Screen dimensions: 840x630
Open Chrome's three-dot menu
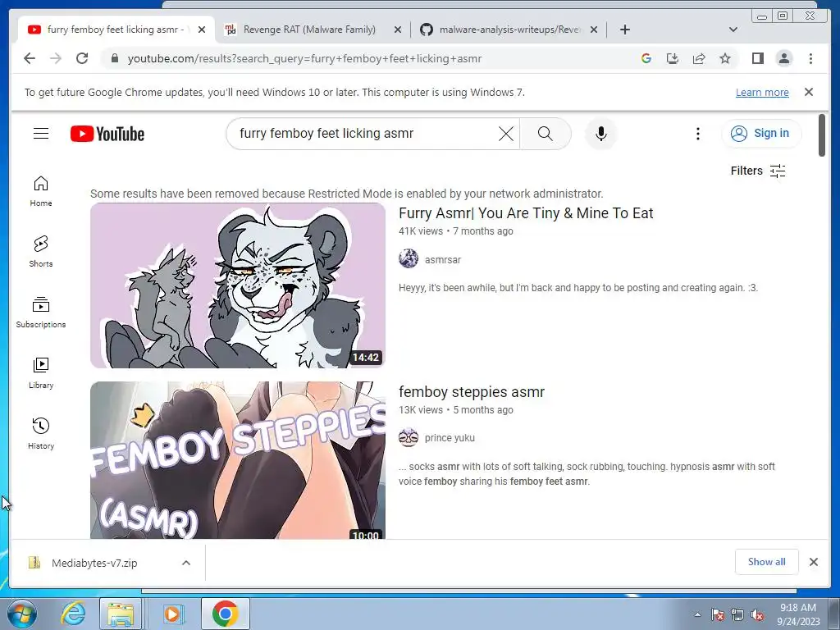point(810,58)
